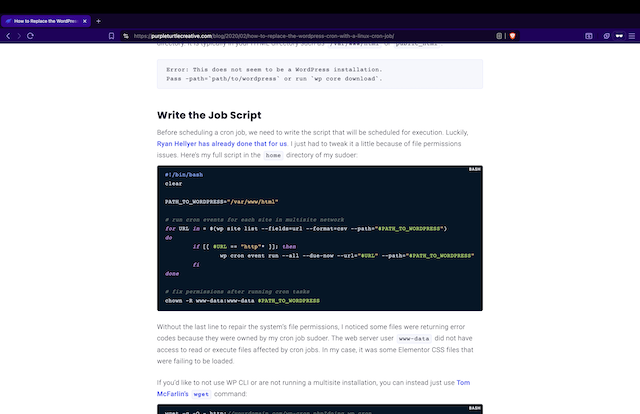Open a new tab with plus button
The height and width of the screenshot is (414, 640).
point(98,20)
